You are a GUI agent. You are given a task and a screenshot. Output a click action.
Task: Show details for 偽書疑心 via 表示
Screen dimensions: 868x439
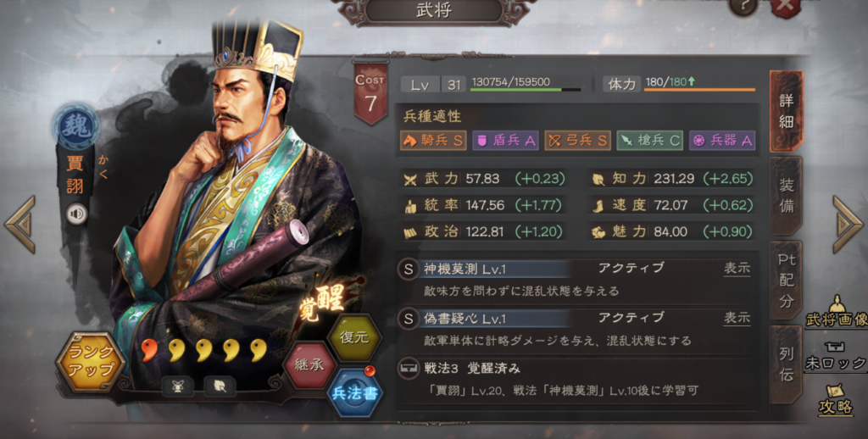click(x=737, y=319)
